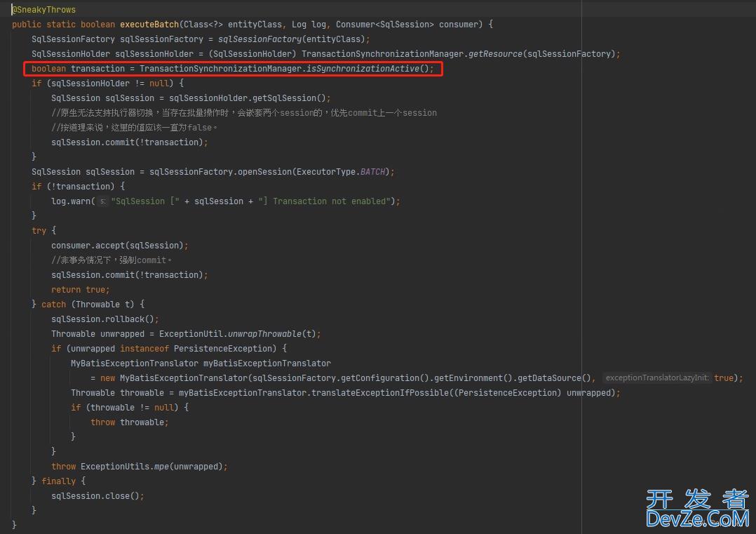Screen dimensions: 756x534
Task: Click the finally keyword
Action: 58,481
